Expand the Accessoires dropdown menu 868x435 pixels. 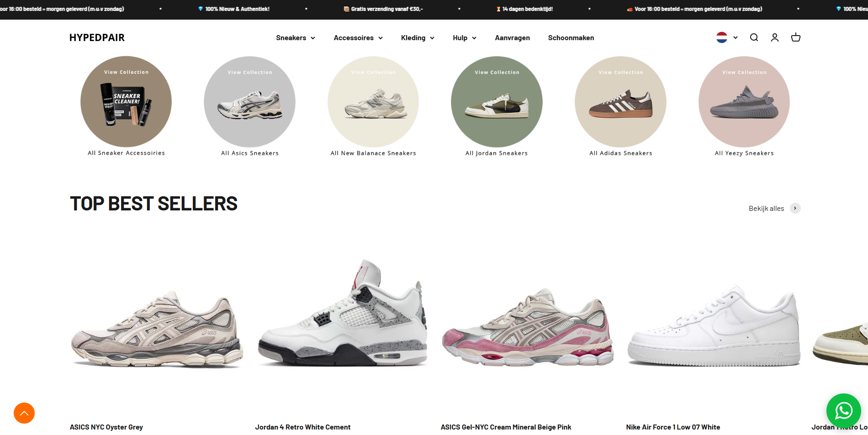click(358, 38)
